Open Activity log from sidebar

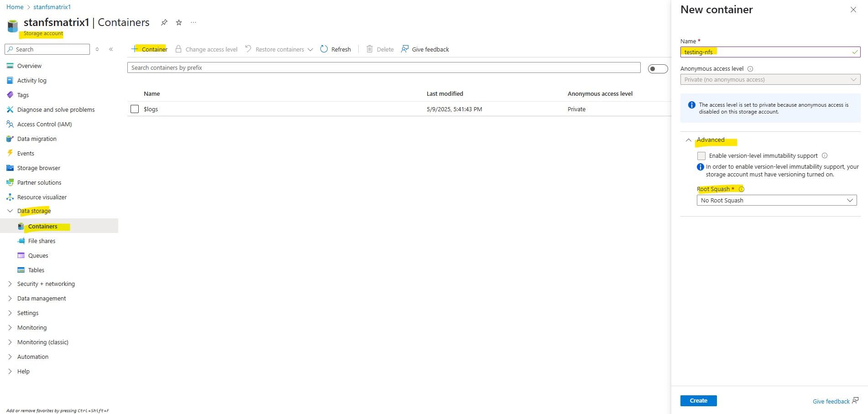(x=31, y=80)
